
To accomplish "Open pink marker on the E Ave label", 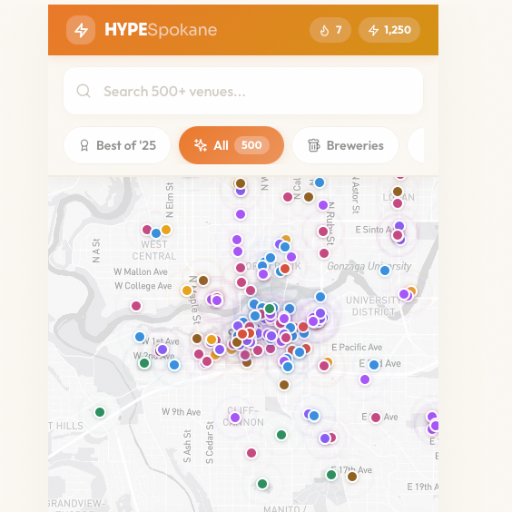I will click(376, 417).
